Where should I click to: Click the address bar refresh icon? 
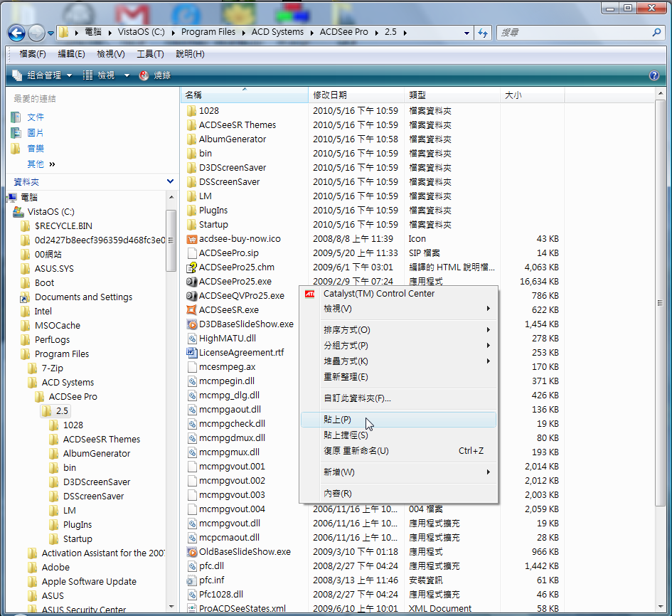click(483, 33)
